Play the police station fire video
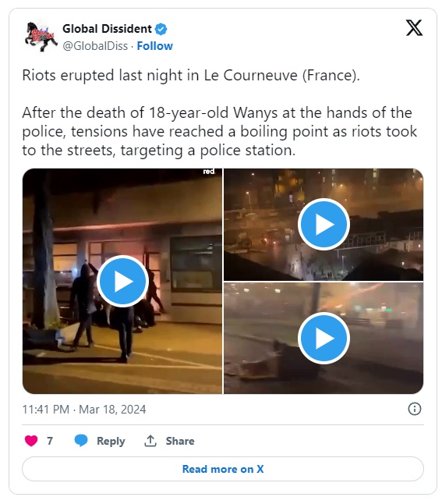Screen dimensions: 442x504 tap(122, 281)
